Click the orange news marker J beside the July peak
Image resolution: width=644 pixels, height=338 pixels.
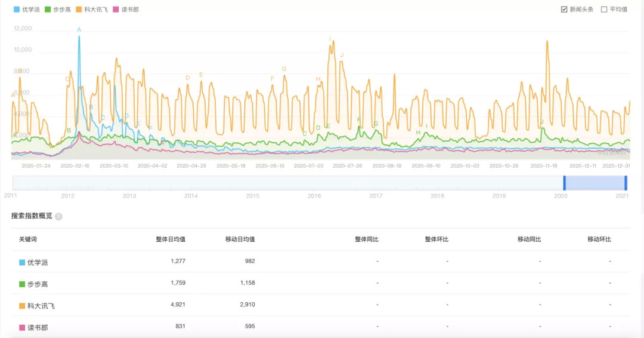342,55
